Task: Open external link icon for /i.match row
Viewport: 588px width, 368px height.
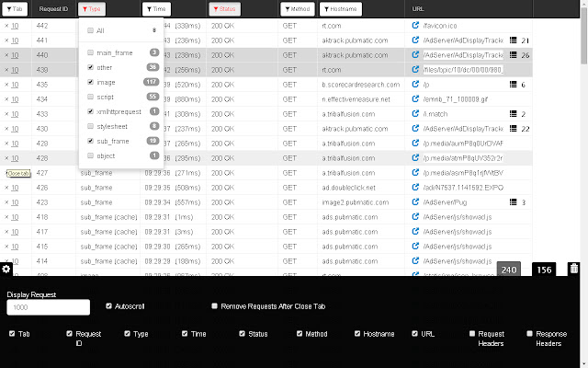Action: [415, 113]
